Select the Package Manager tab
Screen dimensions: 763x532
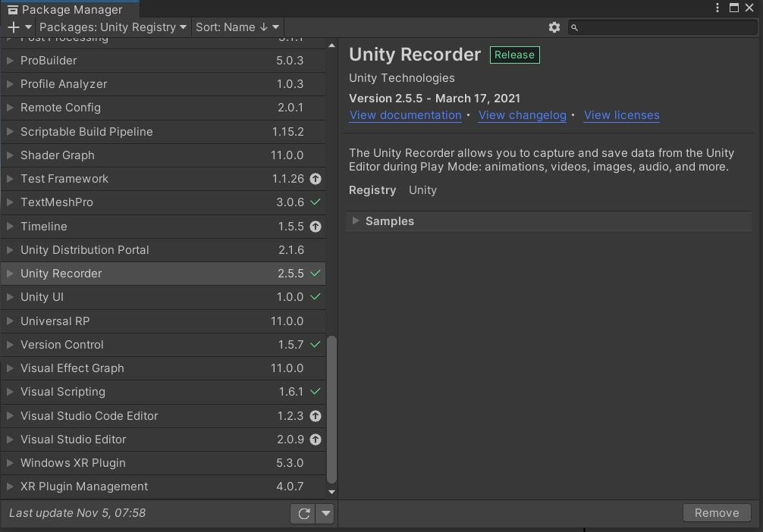click(x=70, y=10)
